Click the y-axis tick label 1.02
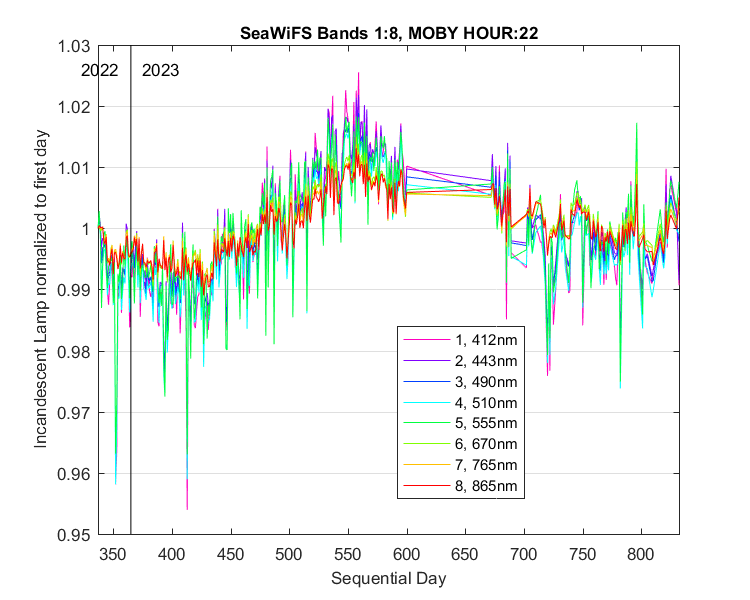Screen dimensions: 750x600 point(74,107)
